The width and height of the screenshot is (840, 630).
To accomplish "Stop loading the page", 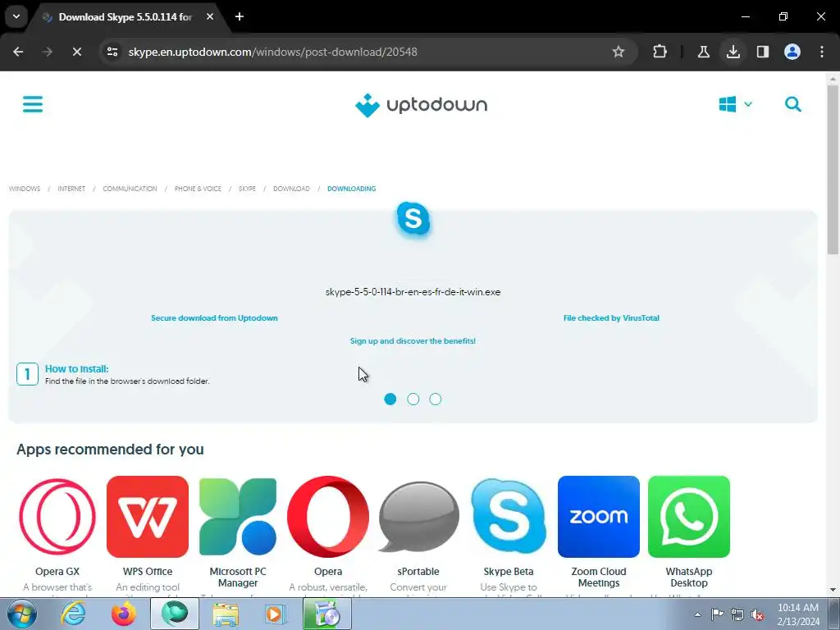I will point(76,52).
